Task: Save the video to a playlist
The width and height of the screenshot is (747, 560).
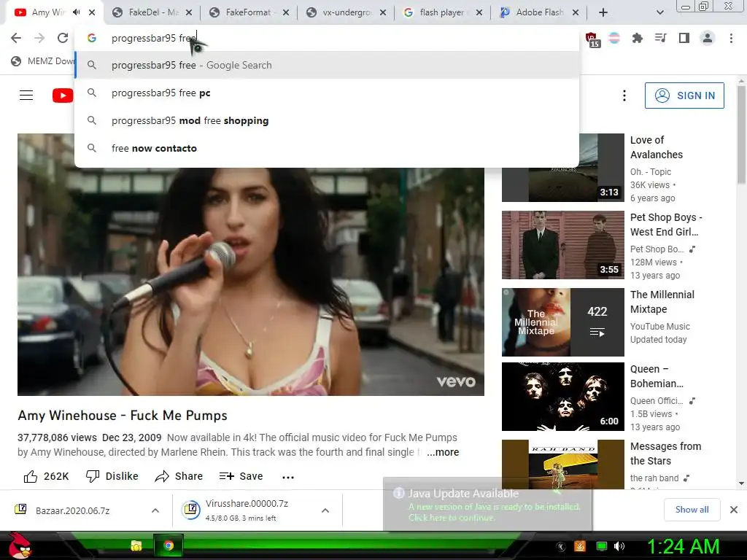Action: [x=241, y=476]
